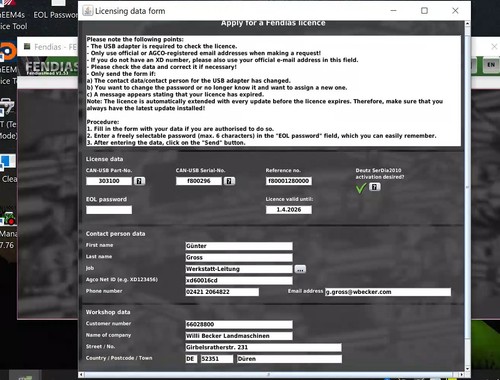Viewport: 500px width, 380px height.
Task: Click the Customer number field 66028800
Action: (239, 324)
